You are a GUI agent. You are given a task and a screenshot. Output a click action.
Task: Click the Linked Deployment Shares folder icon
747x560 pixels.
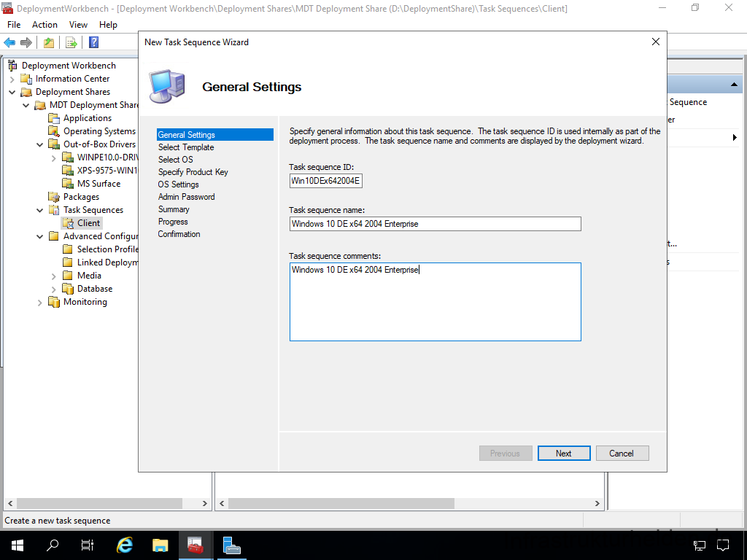[68, 262]
